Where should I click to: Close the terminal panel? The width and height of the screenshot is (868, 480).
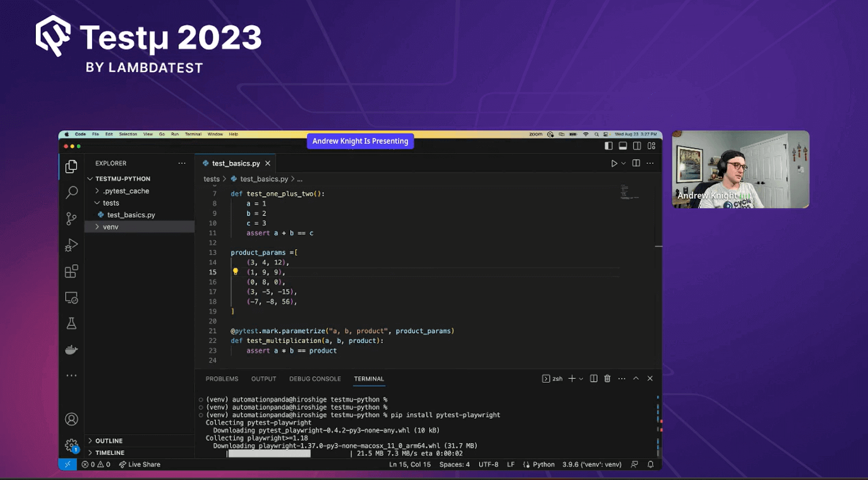pos(650,378)
